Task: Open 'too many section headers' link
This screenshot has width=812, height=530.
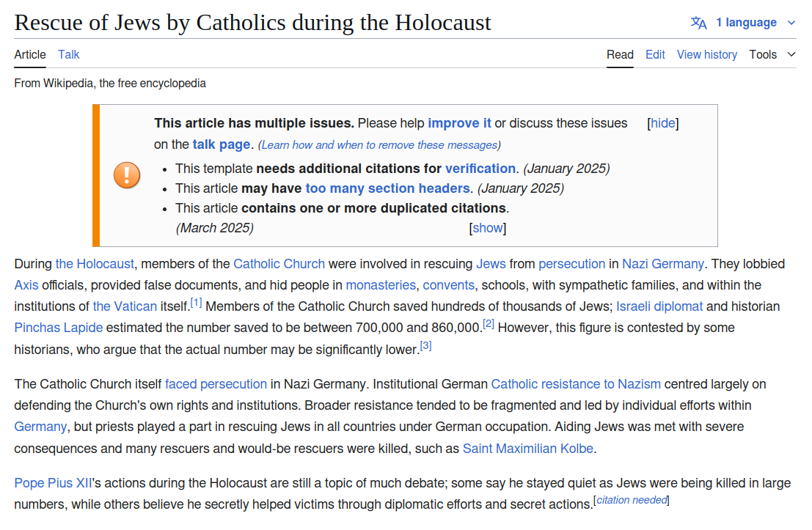Action: tap(387, 188)
